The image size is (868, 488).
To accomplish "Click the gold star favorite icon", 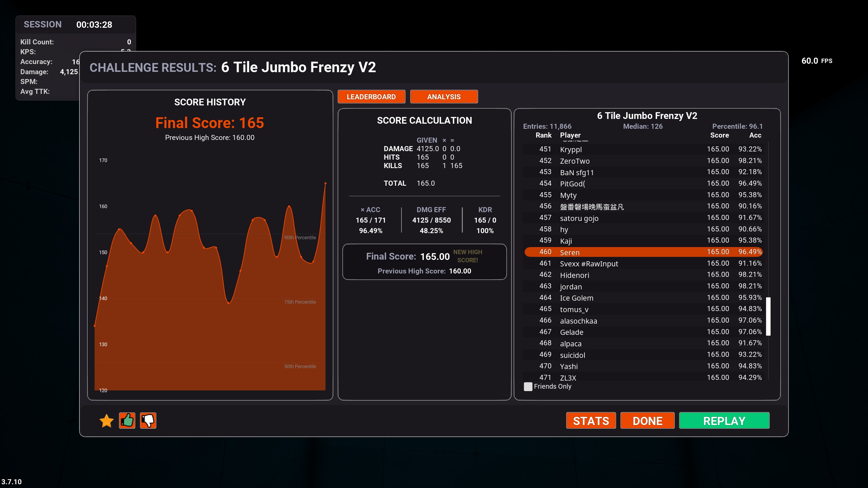I will (x=106, y=421).
